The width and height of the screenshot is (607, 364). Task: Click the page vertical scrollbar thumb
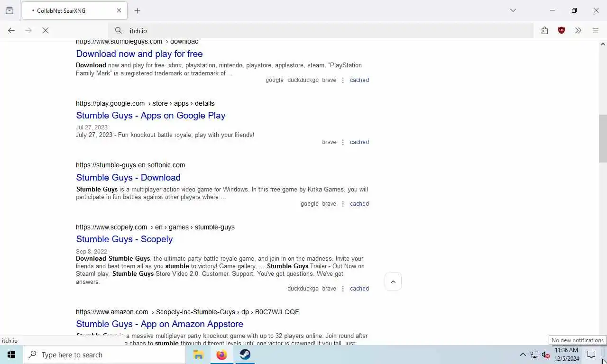pos(603,138)
